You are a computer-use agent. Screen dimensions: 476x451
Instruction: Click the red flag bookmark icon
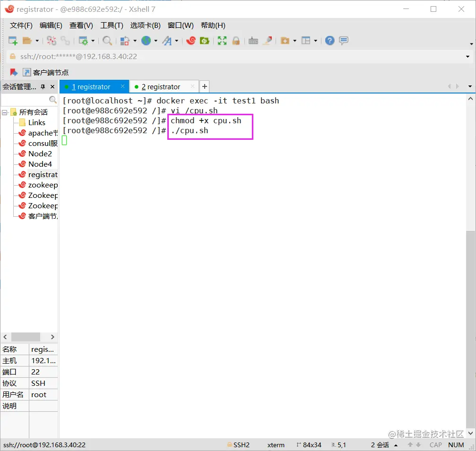pyautogui.click(x=14, y=72)
